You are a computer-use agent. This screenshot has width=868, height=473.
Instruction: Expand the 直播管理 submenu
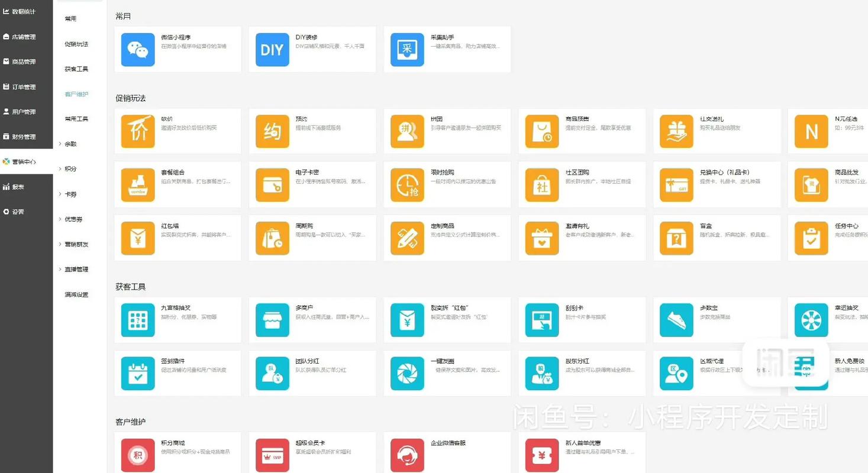(x=76, y=270)
